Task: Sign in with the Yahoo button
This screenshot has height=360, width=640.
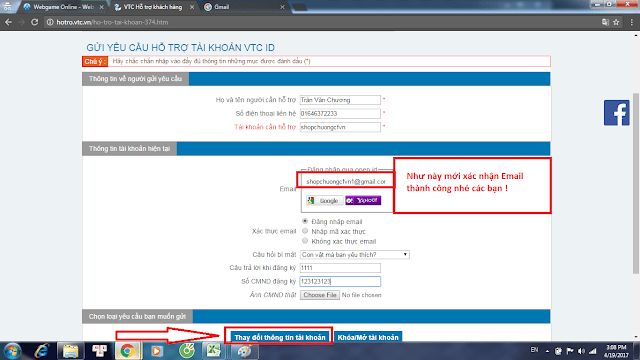Action: 363,200
